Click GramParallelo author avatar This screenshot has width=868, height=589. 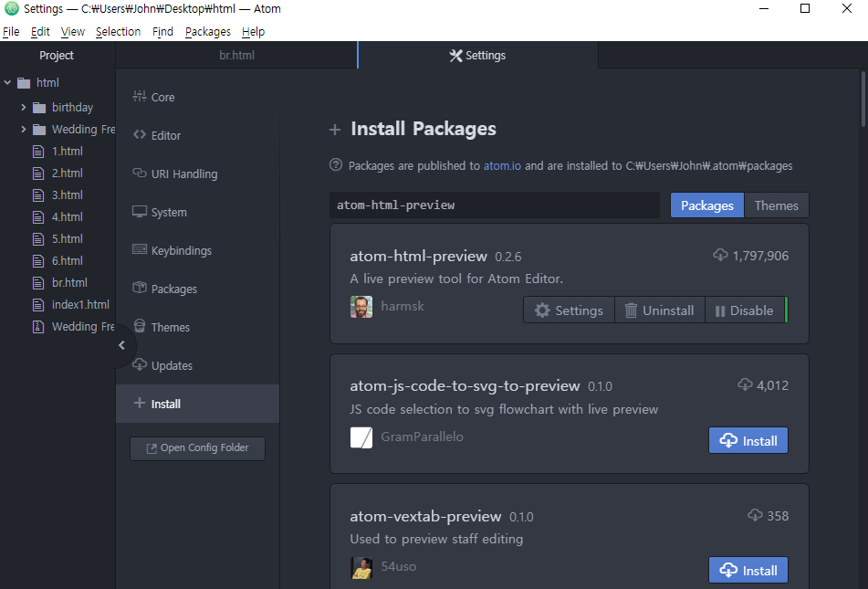[x=361, y=437]
